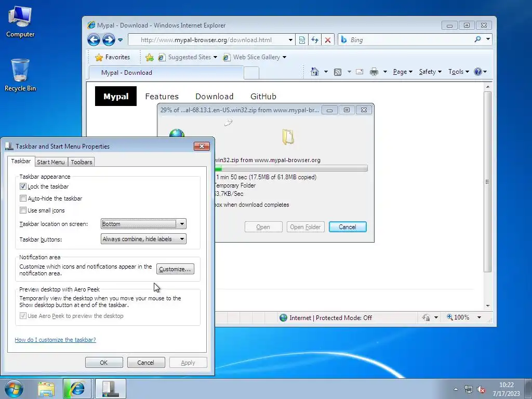Switch to the Start Menu tab

[51, 162]
